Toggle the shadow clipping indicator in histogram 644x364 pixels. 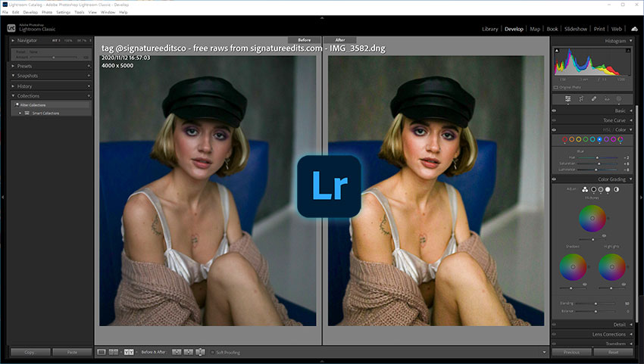[557, 51]
